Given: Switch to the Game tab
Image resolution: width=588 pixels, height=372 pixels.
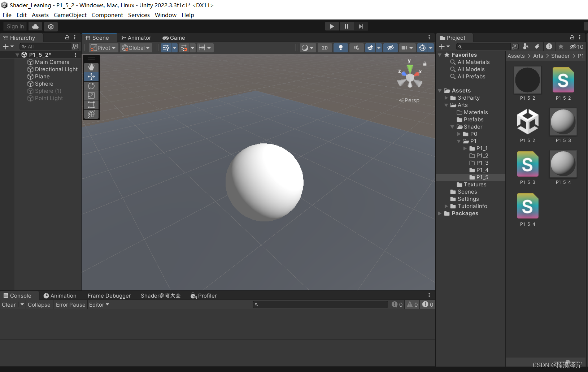Looking at the screenshot, I should pos(174,38).
